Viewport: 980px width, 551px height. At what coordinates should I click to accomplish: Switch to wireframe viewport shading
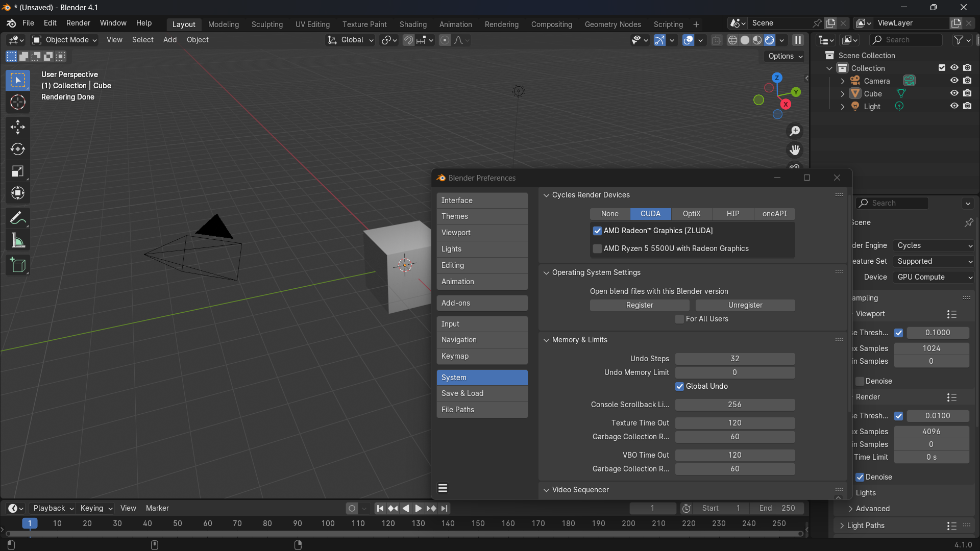tap(732, 40)
